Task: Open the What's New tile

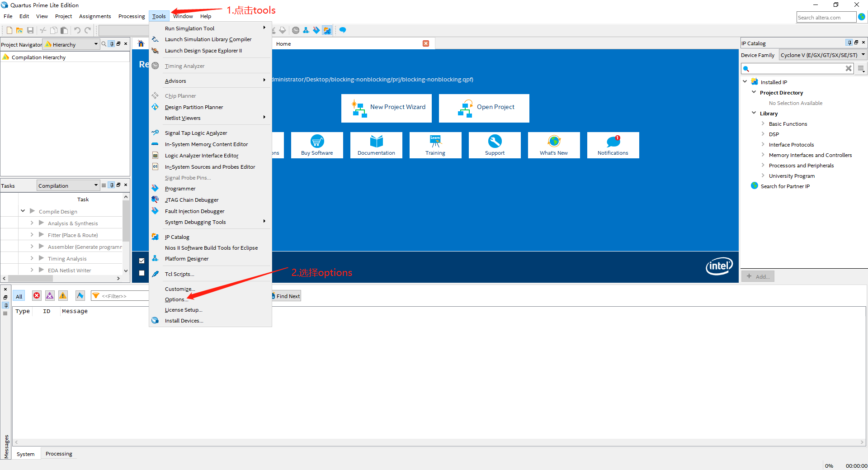Action: coord(554,145)
